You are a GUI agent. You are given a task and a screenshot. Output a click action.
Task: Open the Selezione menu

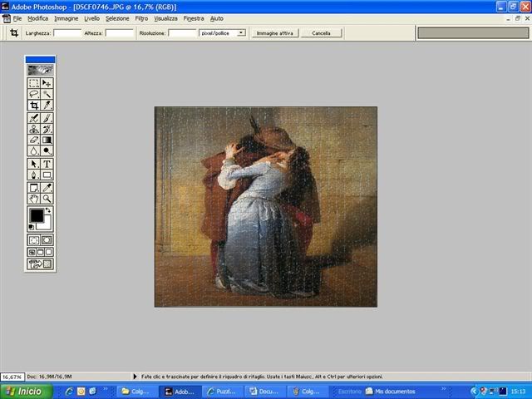pos(117,18)
